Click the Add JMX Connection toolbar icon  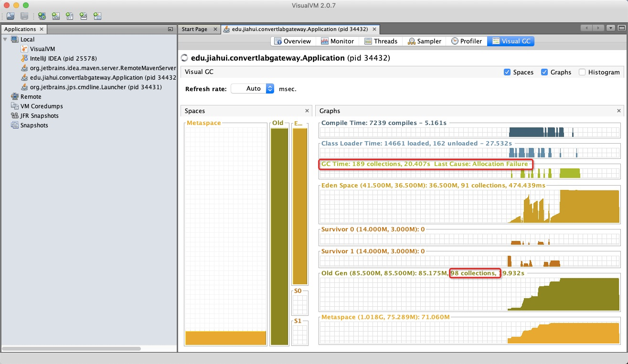[x=56, y=16]
